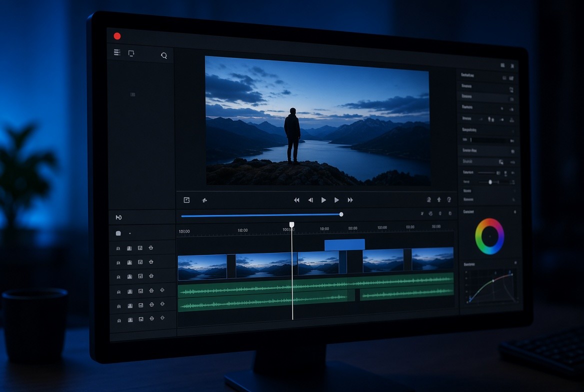Open search using the magnifier icon

pos(164,55)
